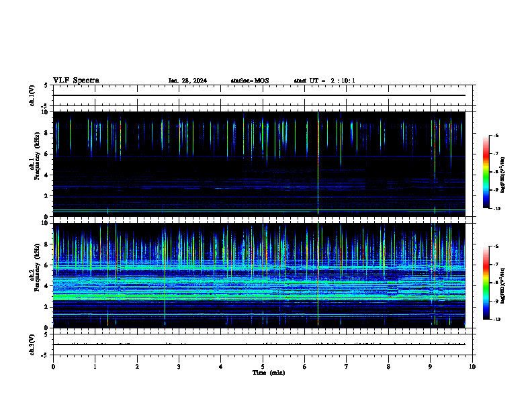
Task: Click the ch.1 voltage waveform trace
Action: click(x=259, y=95)
